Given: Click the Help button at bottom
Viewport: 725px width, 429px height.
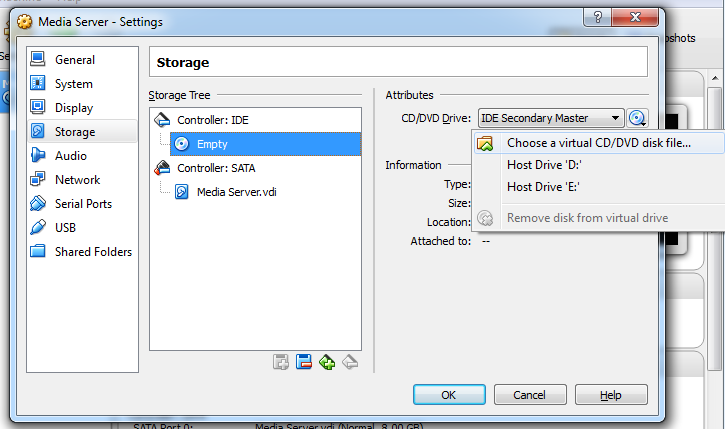Looking at the screenshot, I should point(611,395).
